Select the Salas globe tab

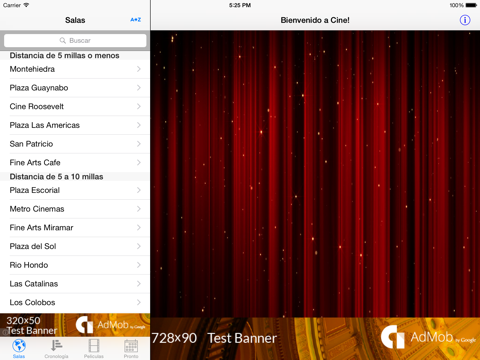19,349
